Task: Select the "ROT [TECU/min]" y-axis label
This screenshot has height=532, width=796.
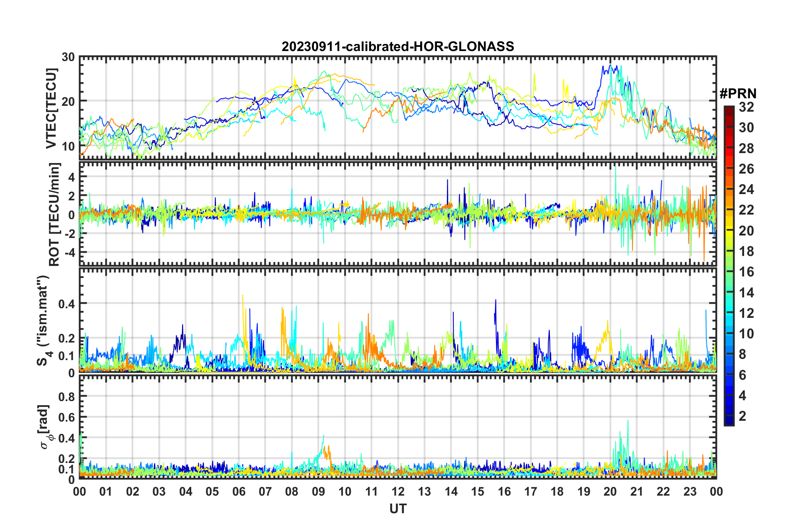Action: [x=54, y=215]
